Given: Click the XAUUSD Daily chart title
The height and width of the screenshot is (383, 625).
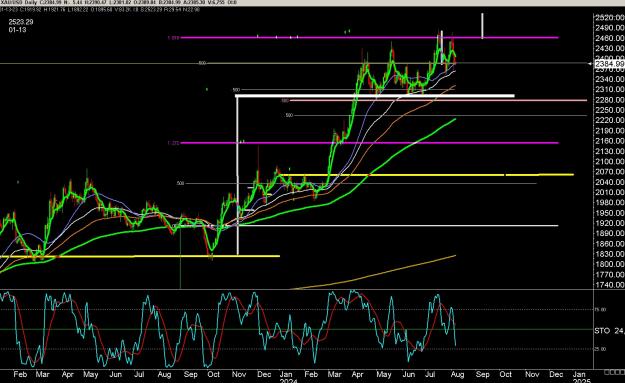Looking at the screenshot, I should tap(20, 2).
